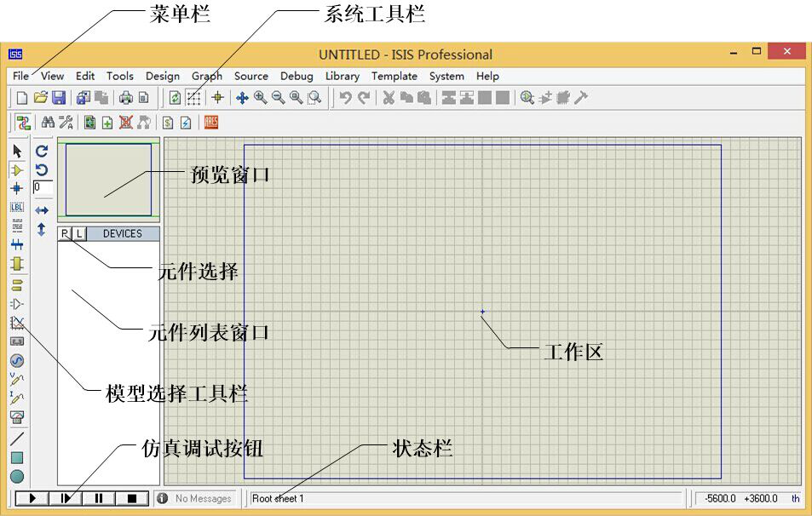Rotate clockwise button

42,151
